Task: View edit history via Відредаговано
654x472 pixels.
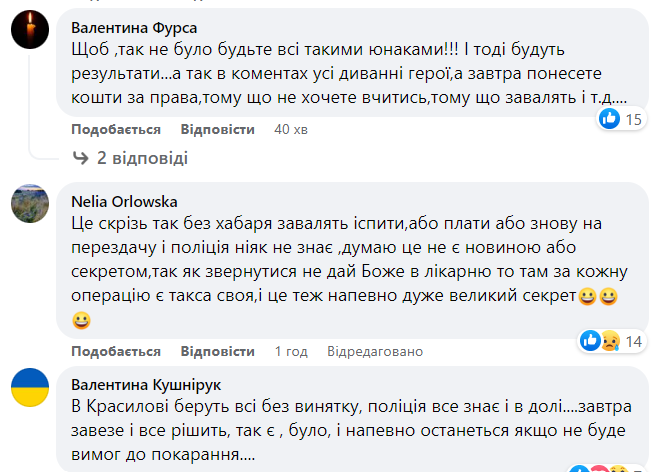Action: coord(376,352)
